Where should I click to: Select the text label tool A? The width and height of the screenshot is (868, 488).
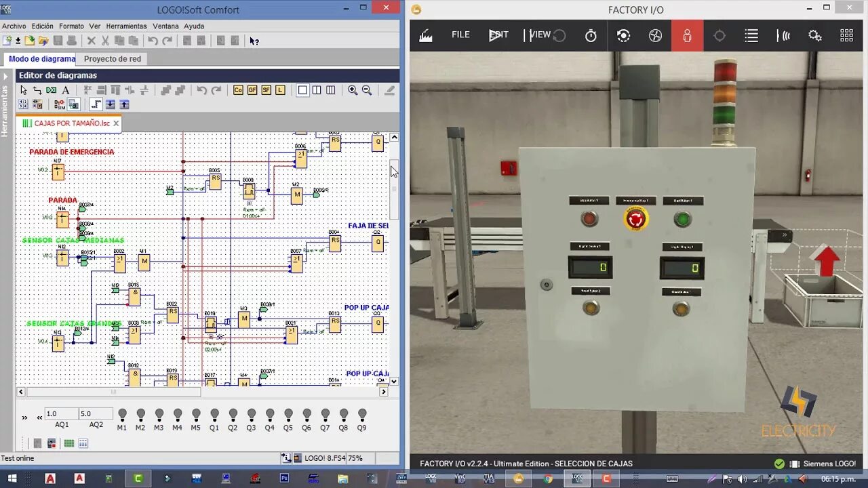[x=66, y=90]
